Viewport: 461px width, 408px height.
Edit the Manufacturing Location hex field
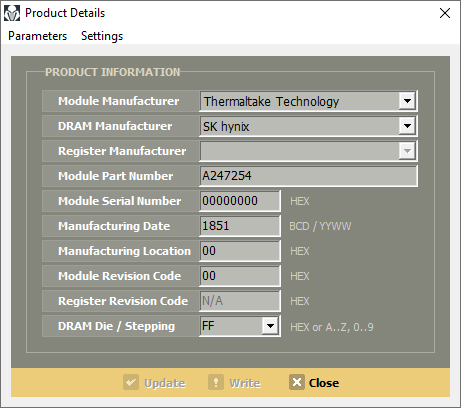240,251
